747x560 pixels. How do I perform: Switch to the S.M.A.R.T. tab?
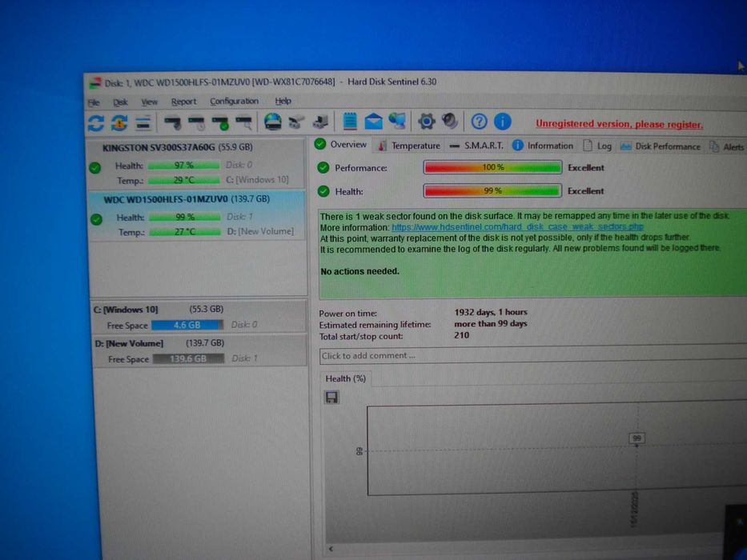(476, 146)
